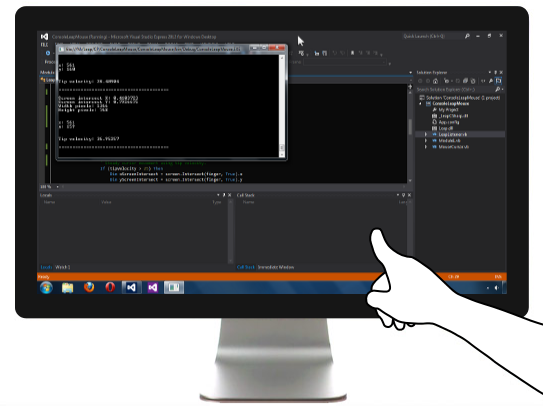The image size is (543, 408).
Task: Expand the LeapListener.vb tree node
Action: (x=426, y=134)
